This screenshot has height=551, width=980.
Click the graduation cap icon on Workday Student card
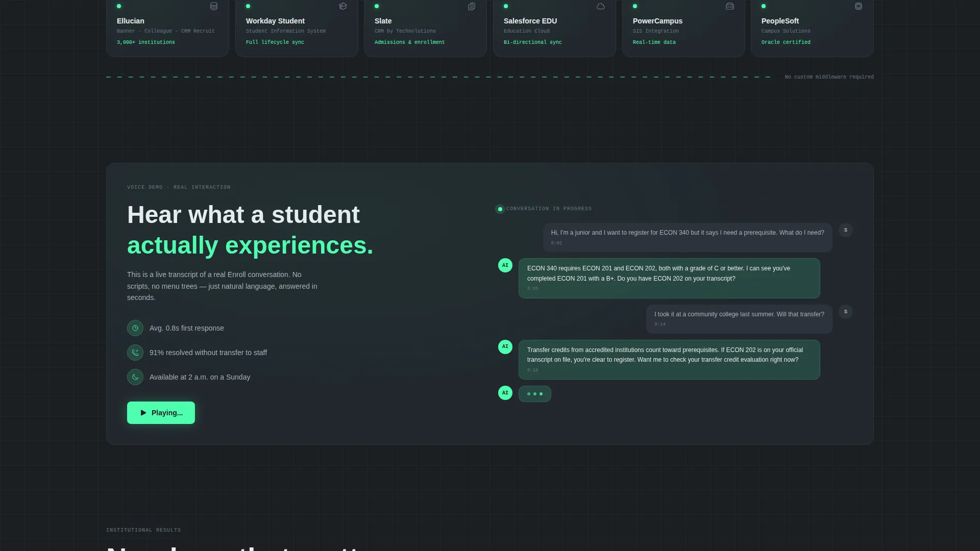point(343,6)
